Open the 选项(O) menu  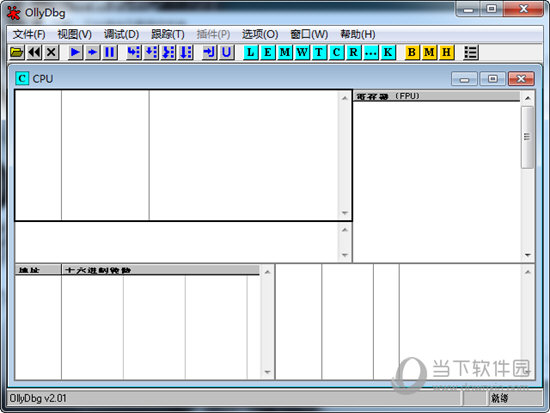(x=260, y=34)
